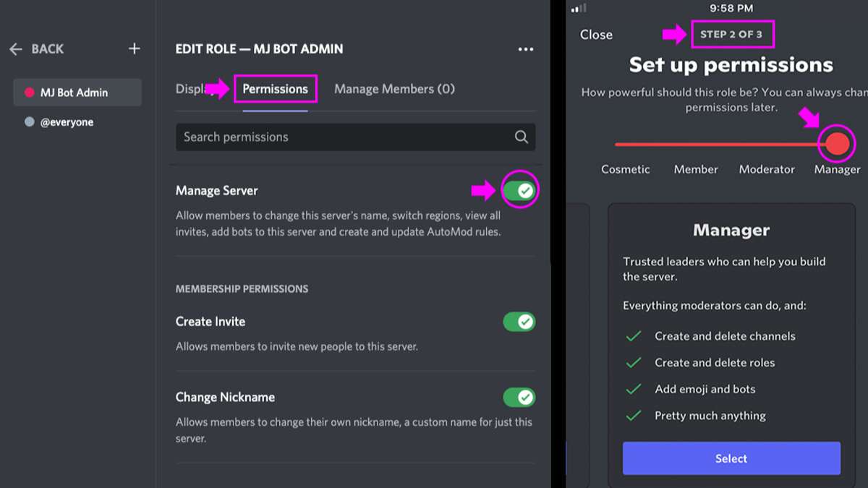Click the checkmark beside Add emoji and bots

(x=634, y=389)
